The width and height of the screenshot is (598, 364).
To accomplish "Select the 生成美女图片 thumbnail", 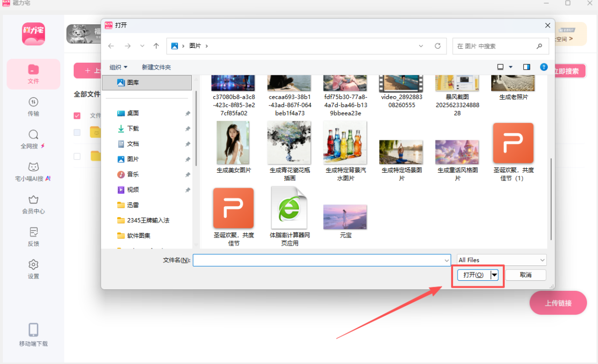I will (234, 143).
